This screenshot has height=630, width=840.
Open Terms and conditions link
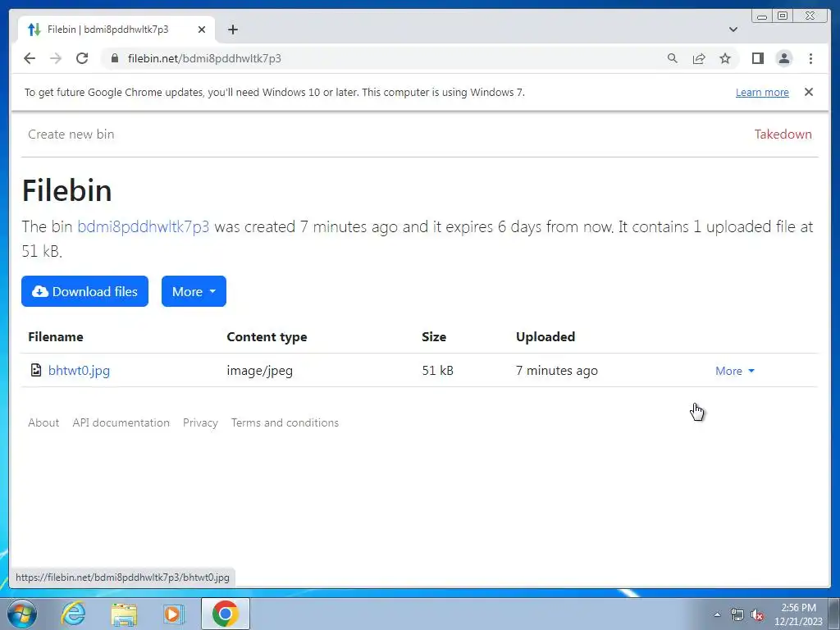tap(285, 422)
